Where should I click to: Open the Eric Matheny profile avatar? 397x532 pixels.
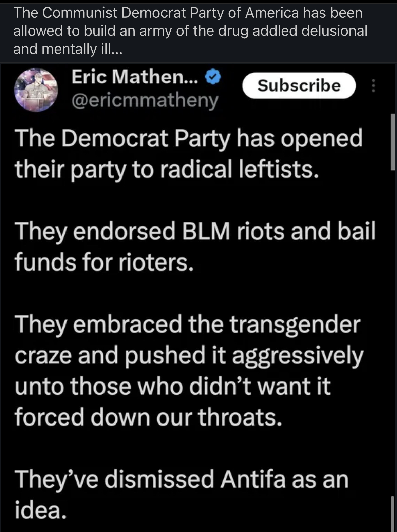pyautogui.click(x=36, y=90)
